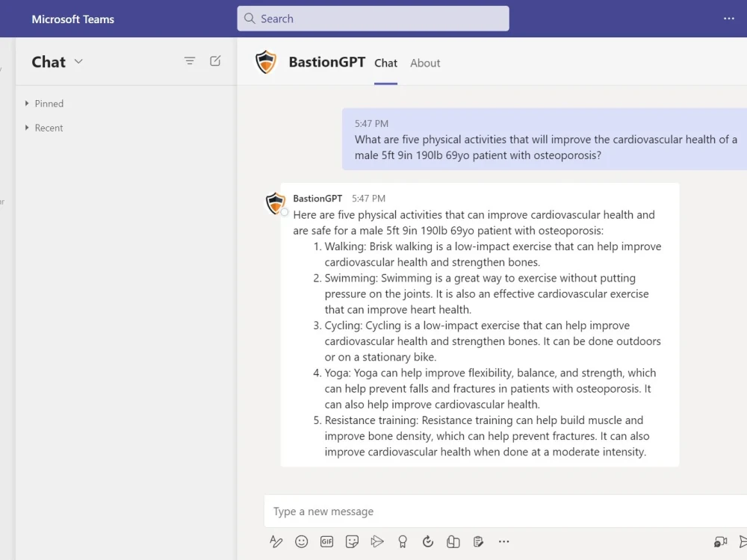The width and height of the screenshot is (747, 560).
Task: Insert a GIF into the message
Action: 326,541
